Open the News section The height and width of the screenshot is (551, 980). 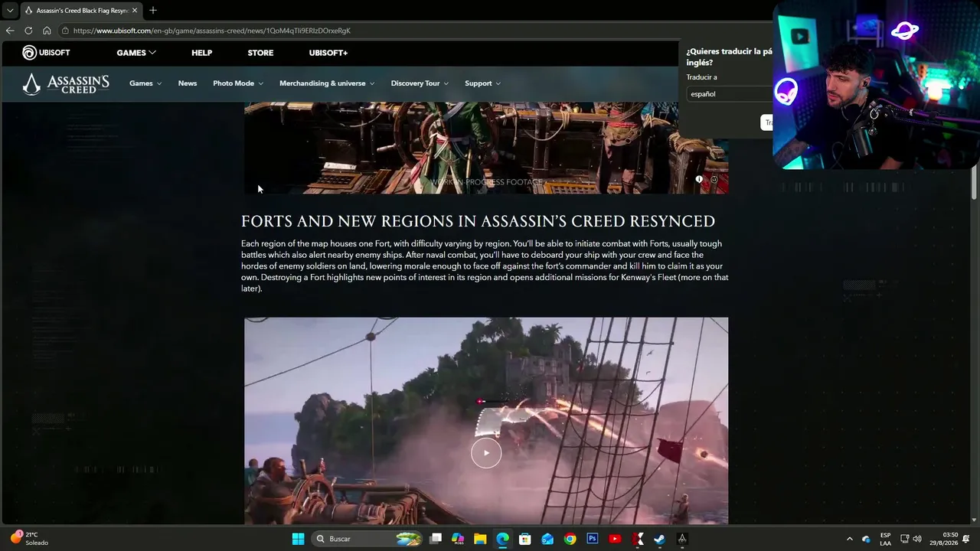click(x=188, y=83)
